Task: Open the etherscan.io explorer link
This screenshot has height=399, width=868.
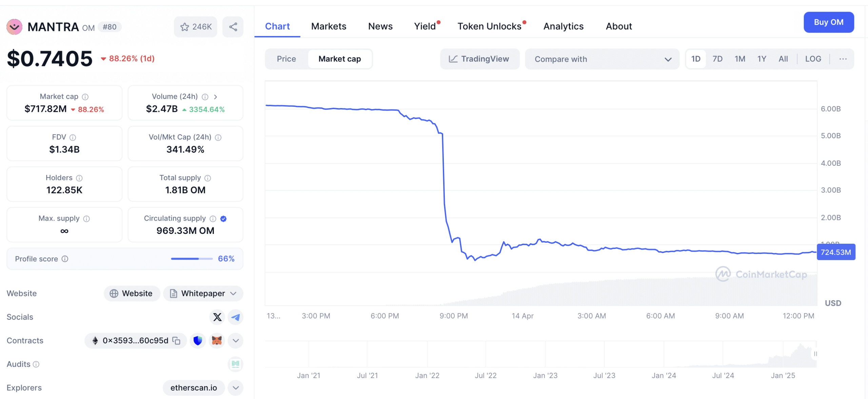Action: tap(194, 388)
